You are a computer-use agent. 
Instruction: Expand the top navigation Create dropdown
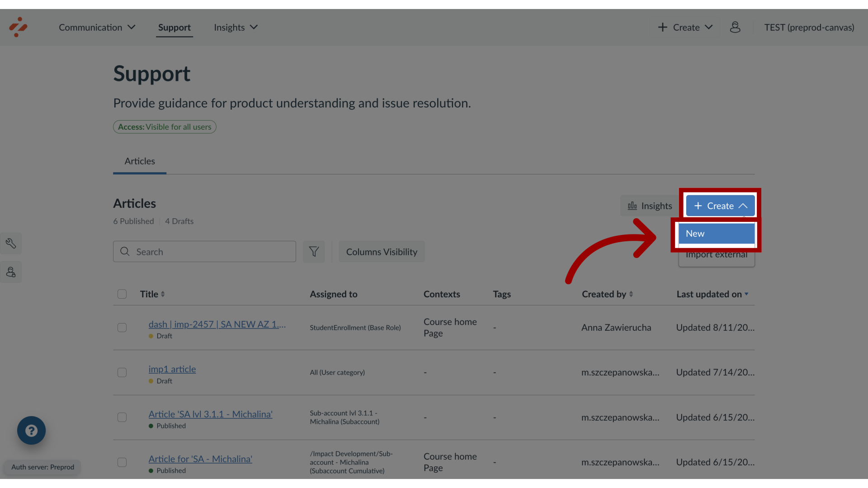coord(685,28)
